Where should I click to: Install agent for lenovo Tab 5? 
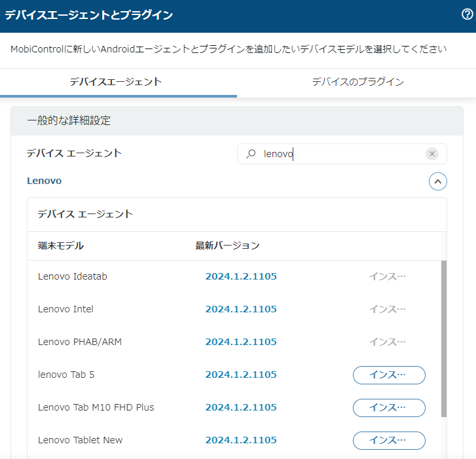[x=389, y=375]
